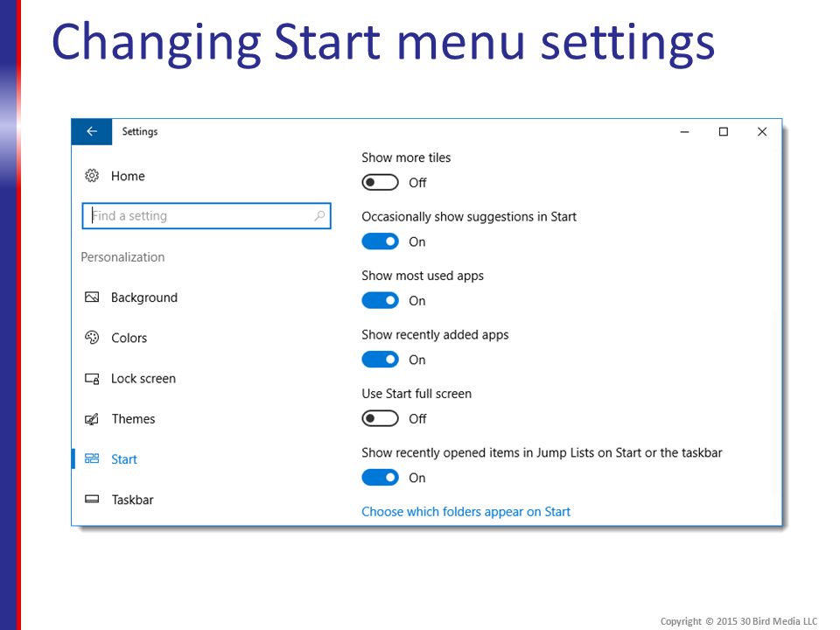Go to Lock screen settings

point(143,379)
